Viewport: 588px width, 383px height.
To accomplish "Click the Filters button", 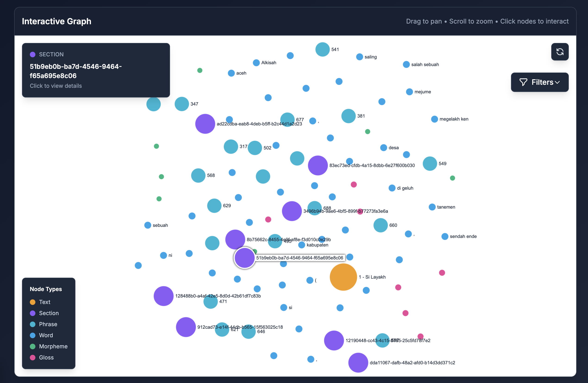I will pyautogui.click(x=540, y=82).
